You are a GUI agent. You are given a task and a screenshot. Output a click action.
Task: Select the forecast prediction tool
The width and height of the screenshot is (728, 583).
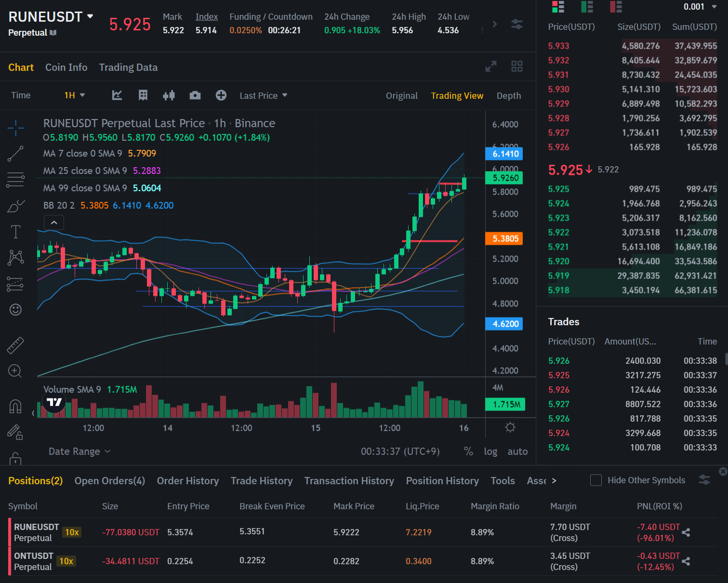point(15,284)
